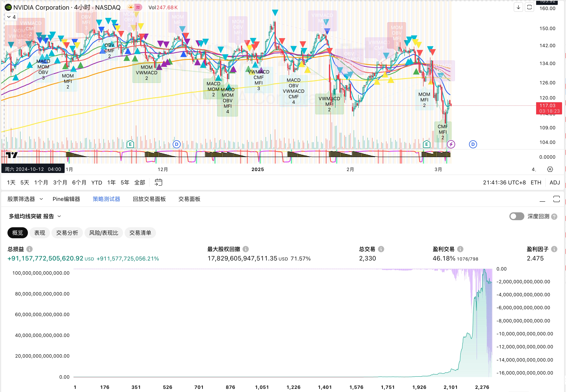566x392 pixels.
Task: Click the info icon beside 盈利交易
Action: 460,249
